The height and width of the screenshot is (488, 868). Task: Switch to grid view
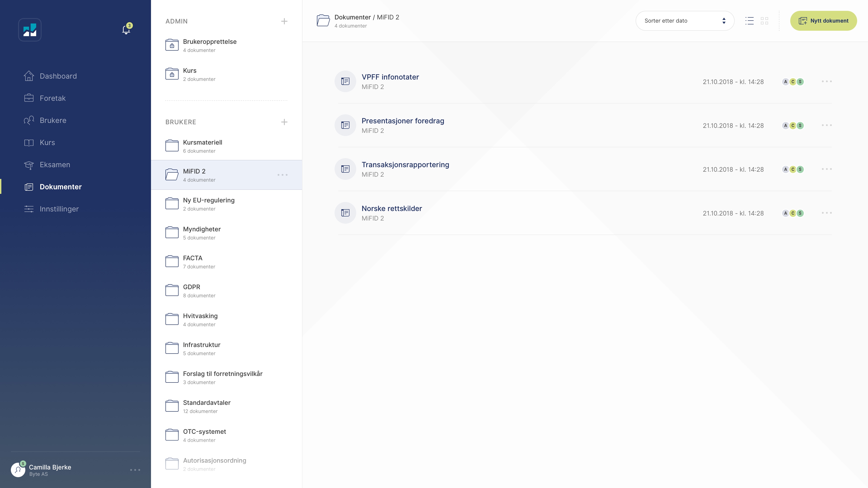coord(764,21)
